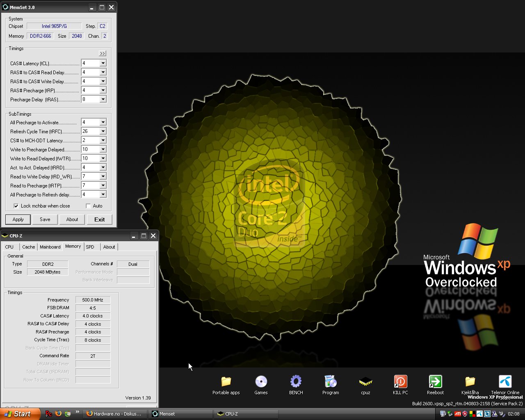Viewport: 525px width, 420px height.
Task: Click the red security shield tray icon
Action: [465, 414]
